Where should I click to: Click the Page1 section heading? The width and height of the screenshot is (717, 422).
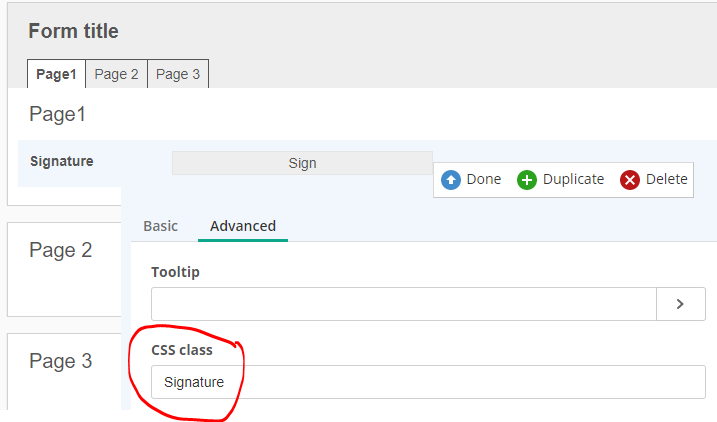[57, 114]
